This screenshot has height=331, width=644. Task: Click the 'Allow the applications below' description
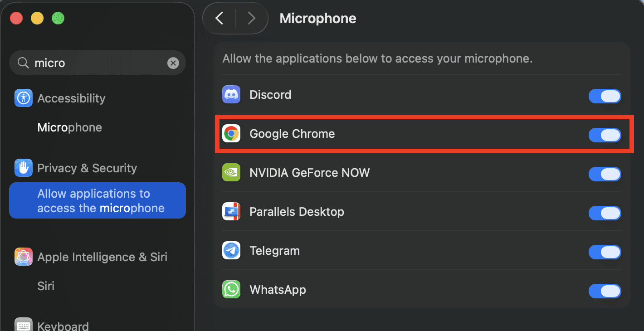pyautogui.click(x=377, y=58)
